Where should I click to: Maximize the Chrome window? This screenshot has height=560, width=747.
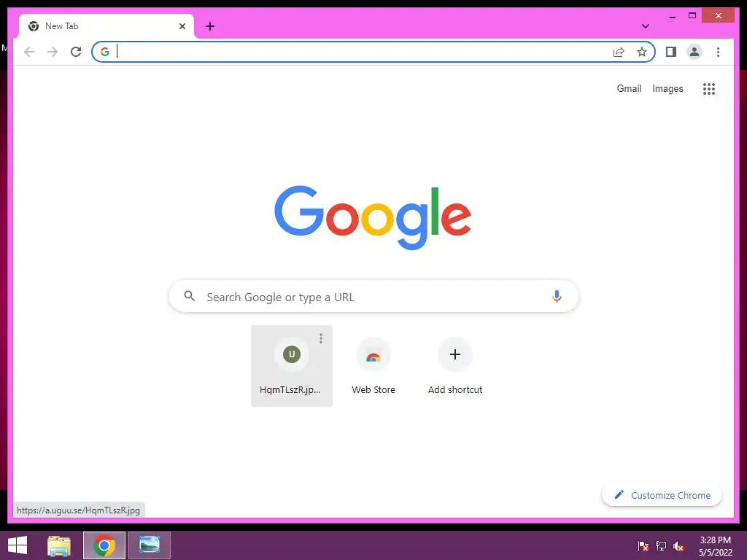tap(692, 16)
